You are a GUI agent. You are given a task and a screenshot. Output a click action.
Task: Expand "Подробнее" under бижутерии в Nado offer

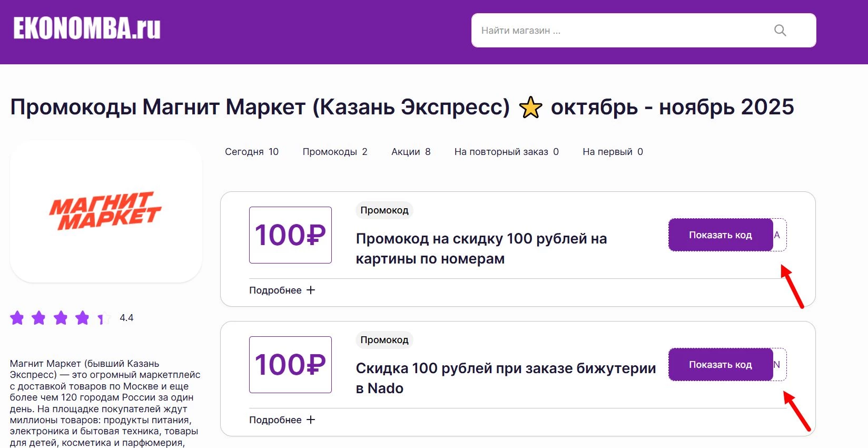282,420
